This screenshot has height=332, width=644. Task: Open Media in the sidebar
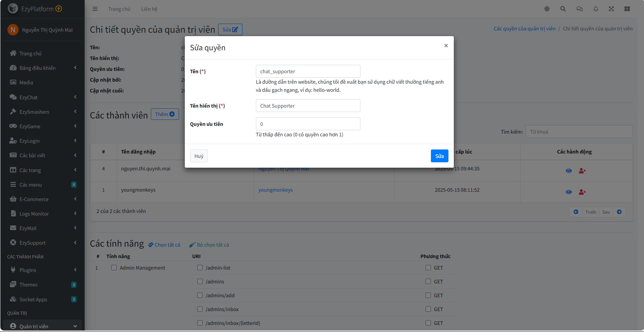[x=26, y=82]
